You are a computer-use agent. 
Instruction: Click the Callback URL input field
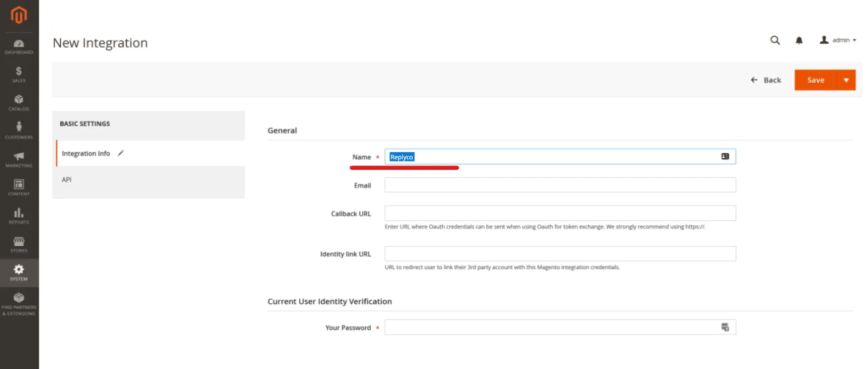tap(560, 213)
